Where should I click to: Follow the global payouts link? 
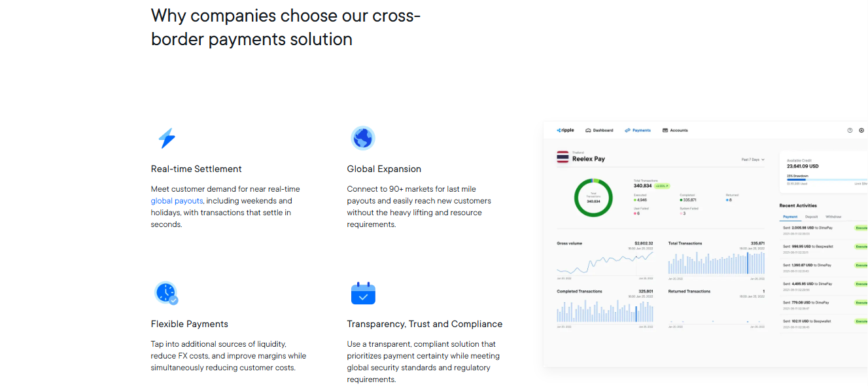coord(177,201)
